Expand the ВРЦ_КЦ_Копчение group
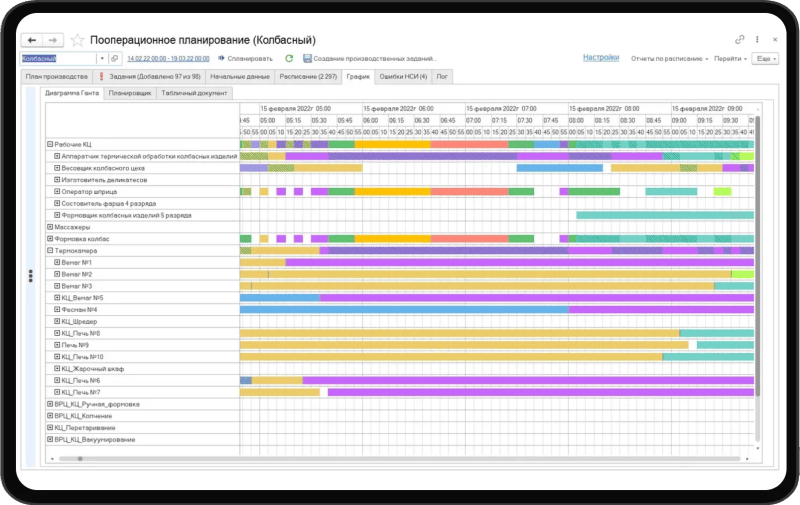 pos(50,416)
